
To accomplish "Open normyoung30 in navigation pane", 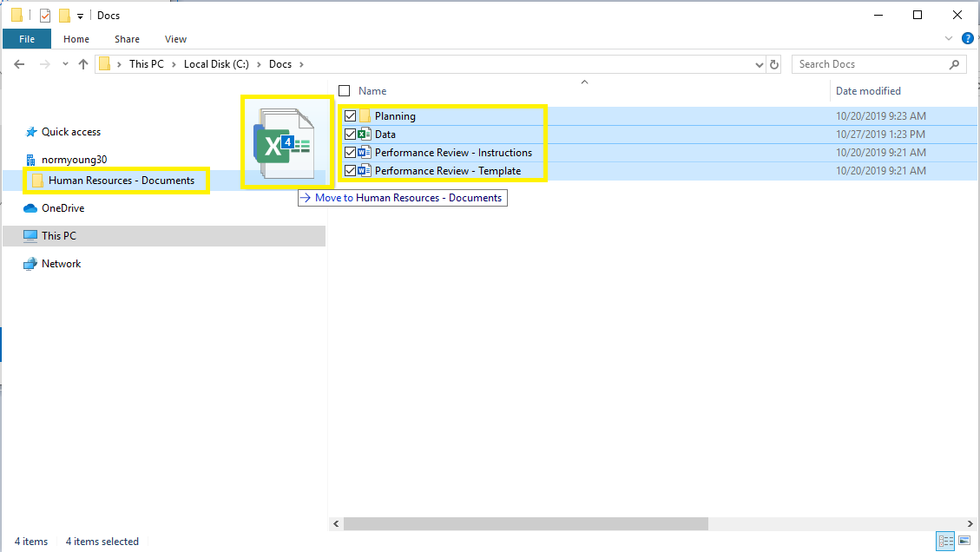I will 74,160.
